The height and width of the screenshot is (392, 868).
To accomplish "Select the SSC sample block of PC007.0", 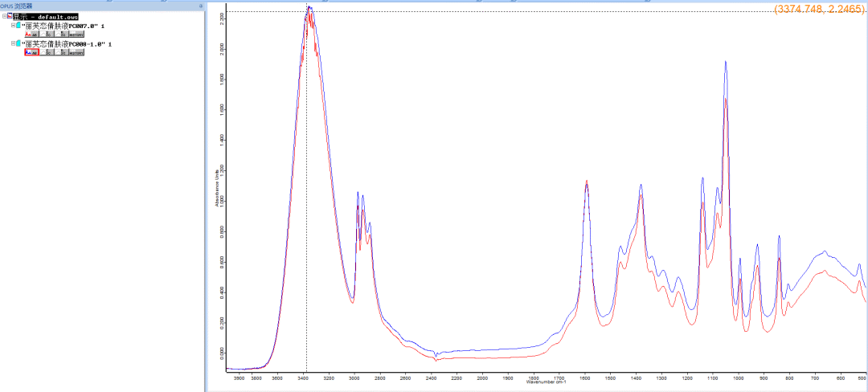I will [47, 34].
